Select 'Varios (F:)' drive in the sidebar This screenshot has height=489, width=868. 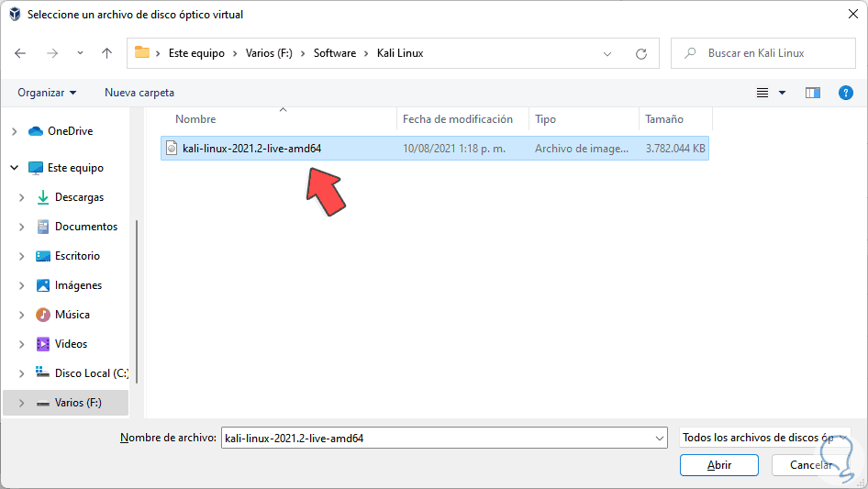pyautogui.click(x=78, y=403)
